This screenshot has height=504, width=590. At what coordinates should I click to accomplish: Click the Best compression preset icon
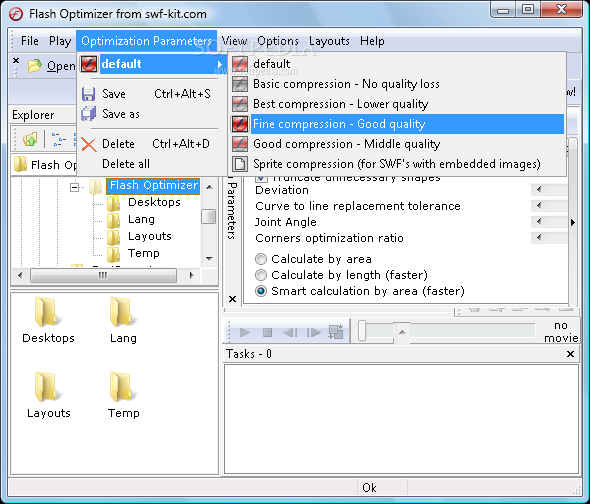coord(240,104)
